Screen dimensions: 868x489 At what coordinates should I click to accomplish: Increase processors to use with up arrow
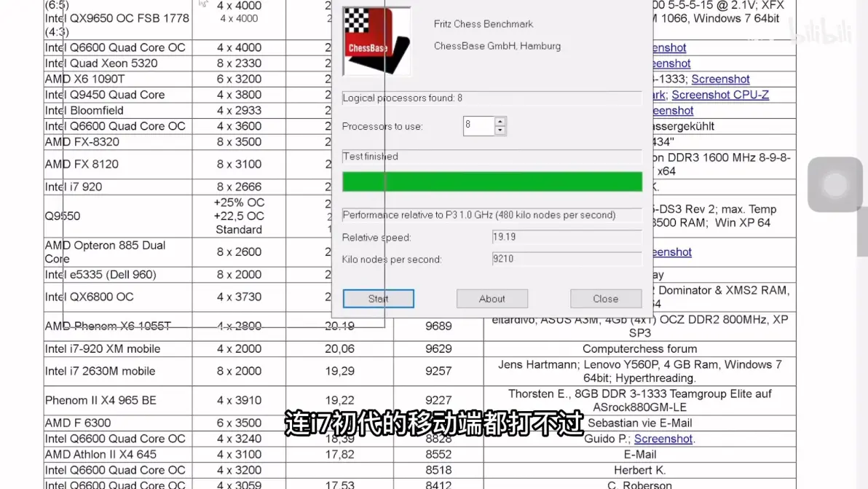[500, 121]
